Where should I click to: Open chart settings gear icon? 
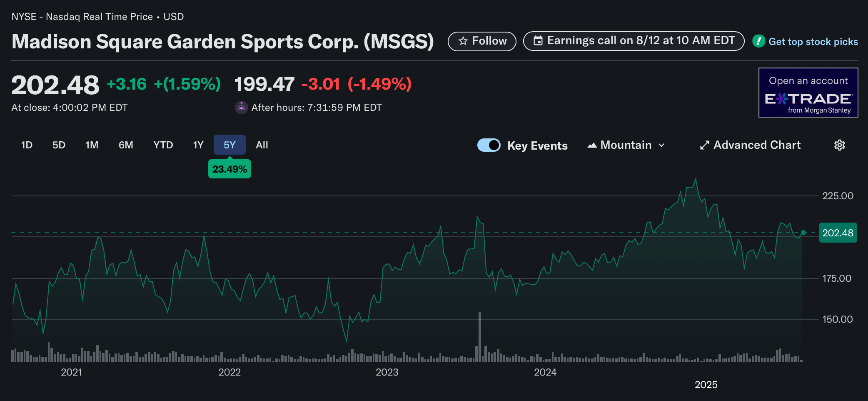(x=840, y=145)
